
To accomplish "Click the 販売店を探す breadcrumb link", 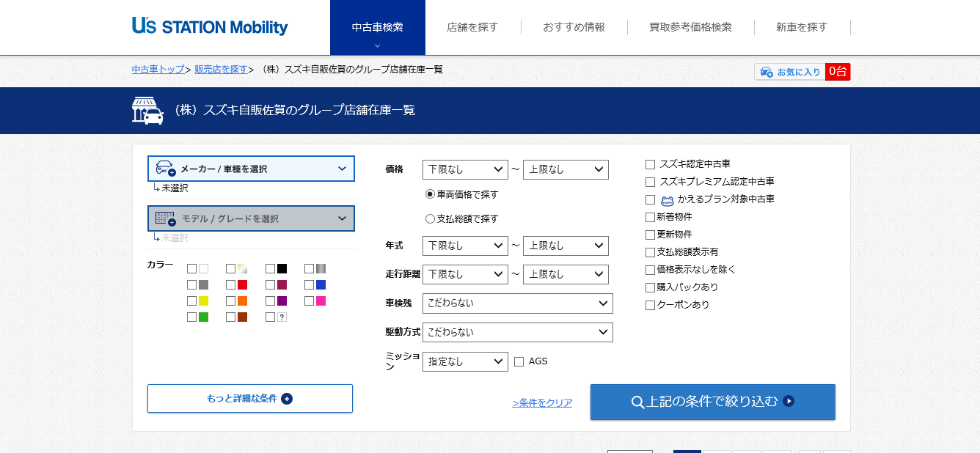I will click(x=222, y=70).
